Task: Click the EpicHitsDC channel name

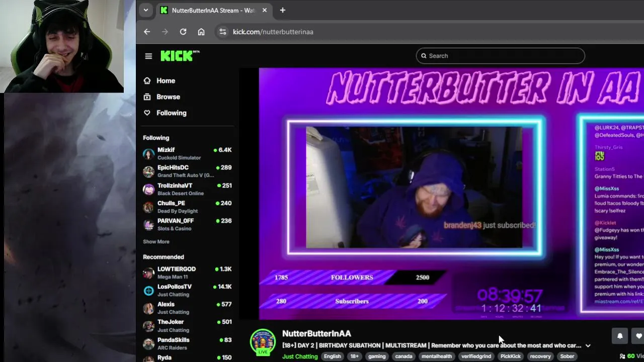Action: pos(173,167)
